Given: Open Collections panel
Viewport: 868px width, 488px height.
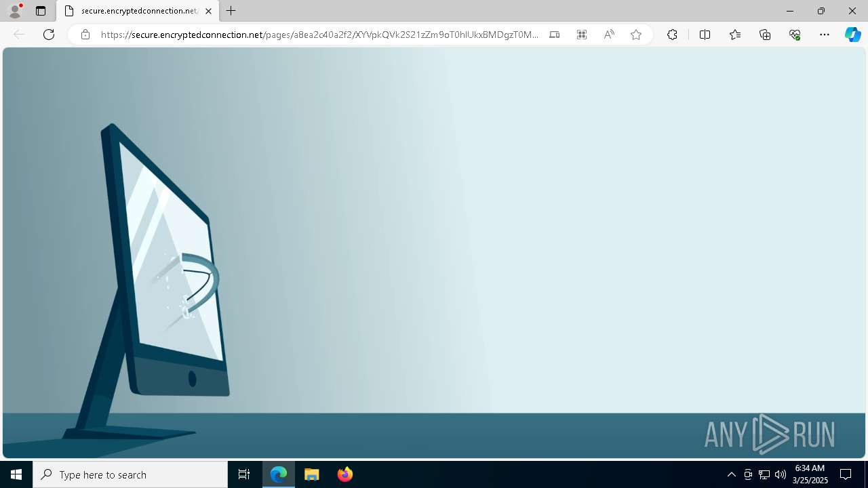Looking at the screenshot, I should click(765, 35).
